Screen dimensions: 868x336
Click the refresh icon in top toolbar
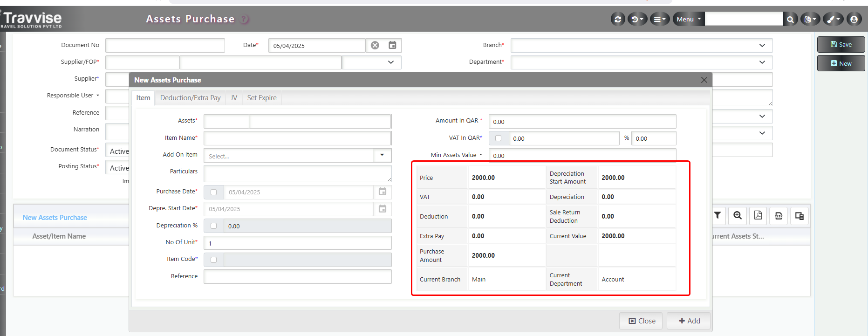coord(618,19)
